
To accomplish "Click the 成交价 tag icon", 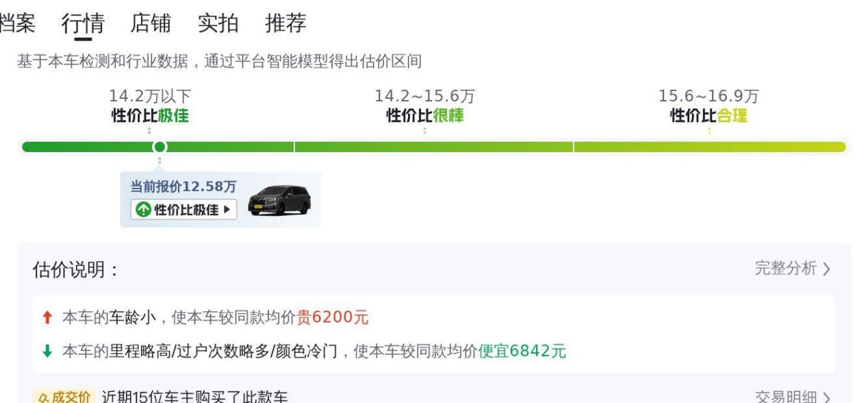I will tap(62, 397).
